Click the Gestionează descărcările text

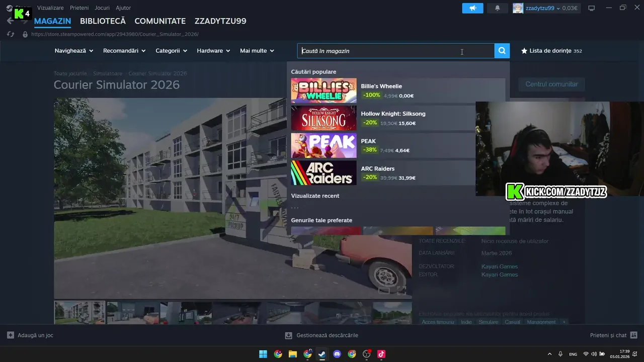pos(328,335)
